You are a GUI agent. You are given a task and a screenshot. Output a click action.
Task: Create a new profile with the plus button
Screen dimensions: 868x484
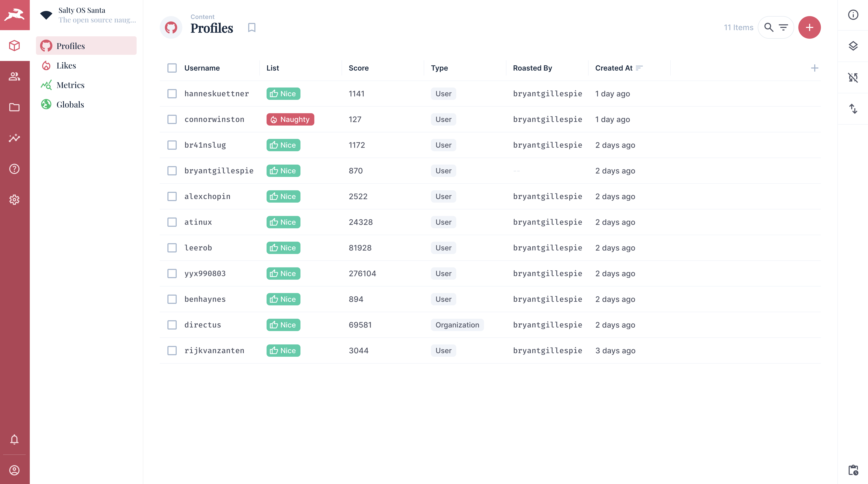click(809, 27)
